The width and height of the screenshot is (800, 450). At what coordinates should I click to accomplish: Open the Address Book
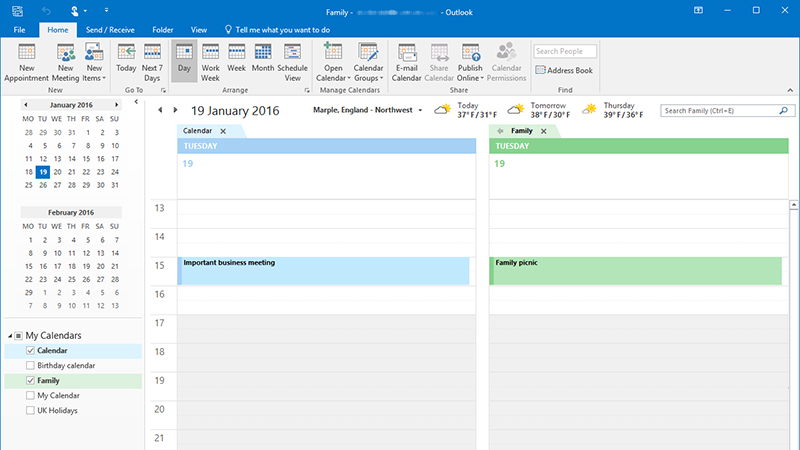tap(564, 70)
